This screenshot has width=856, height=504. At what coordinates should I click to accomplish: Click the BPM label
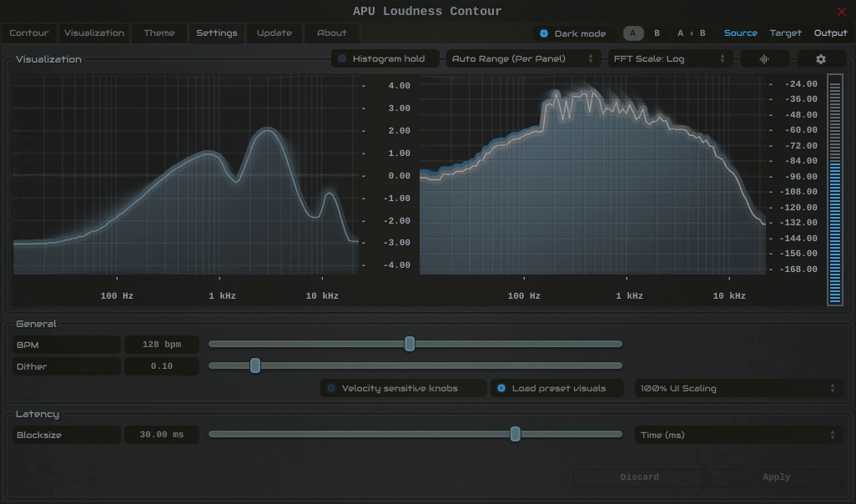pos(66,345)
